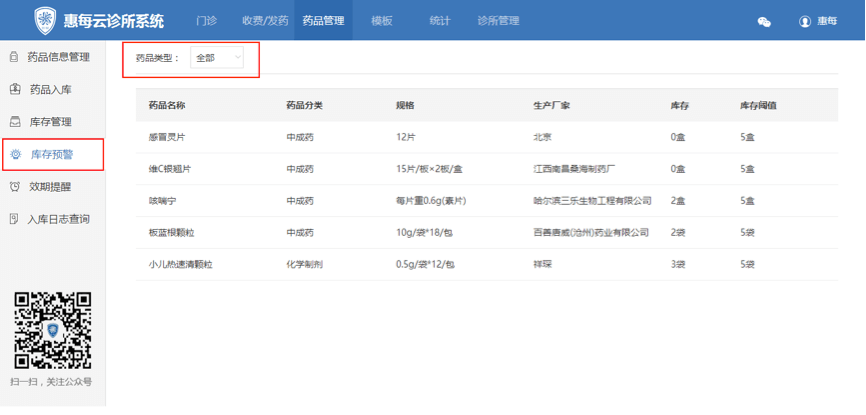Select the 维C银翘片 row name
Screen dimensions: 866x415
170,169
